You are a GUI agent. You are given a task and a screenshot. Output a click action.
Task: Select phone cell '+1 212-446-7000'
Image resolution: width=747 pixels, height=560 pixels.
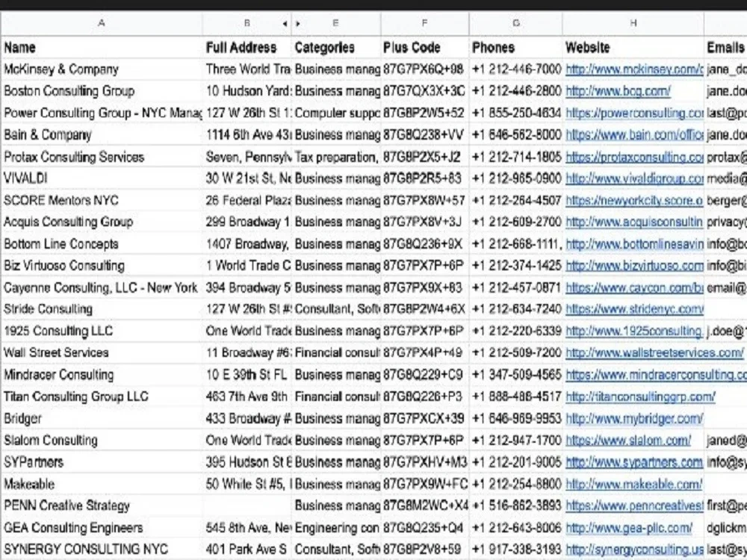(x=516, y=69)
